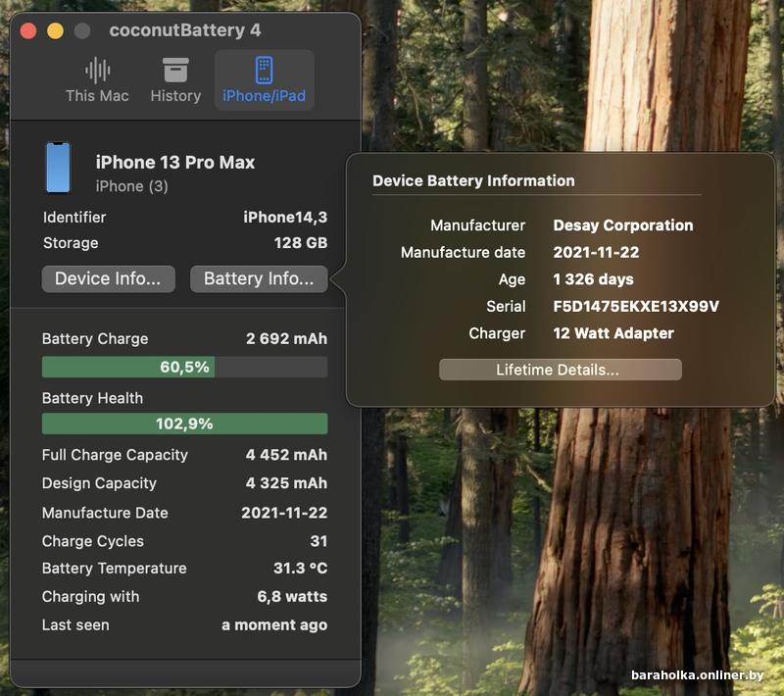This screenshot has height=696, width=784.
Task: Click the Full Charge Capacity label
Action: [115, 455]
